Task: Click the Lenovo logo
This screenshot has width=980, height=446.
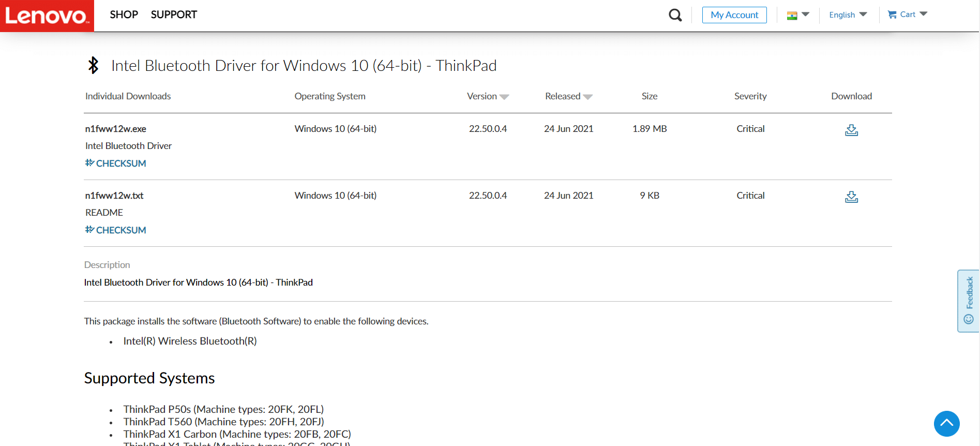Action: [47, 16]
